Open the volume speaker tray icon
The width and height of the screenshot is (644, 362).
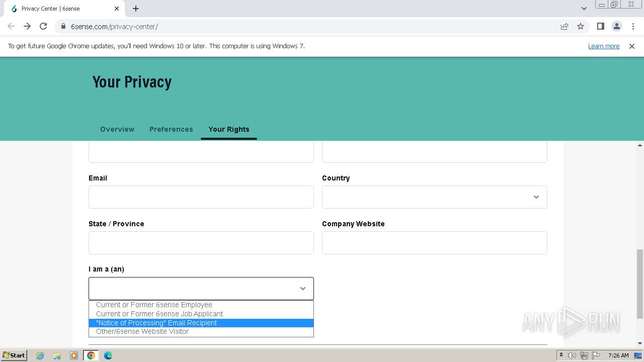pyautogui.click(x=572, y=355)
